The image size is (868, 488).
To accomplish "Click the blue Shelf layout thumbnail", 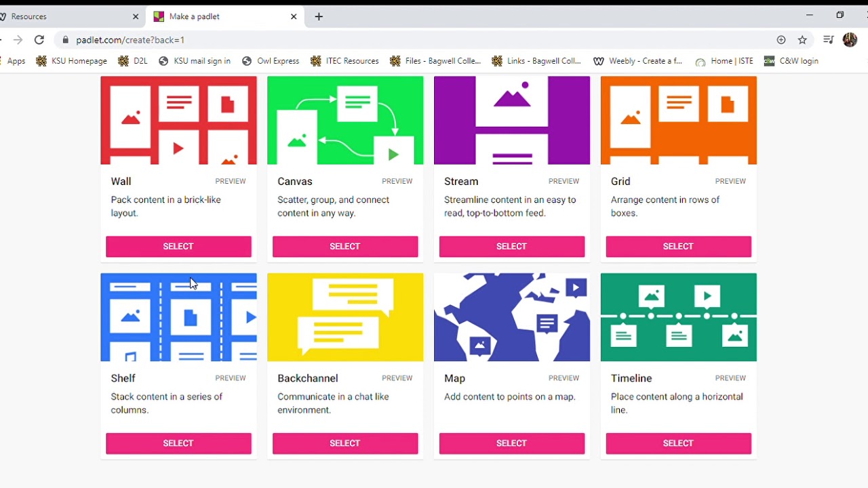I will click(x=178, y=317).
